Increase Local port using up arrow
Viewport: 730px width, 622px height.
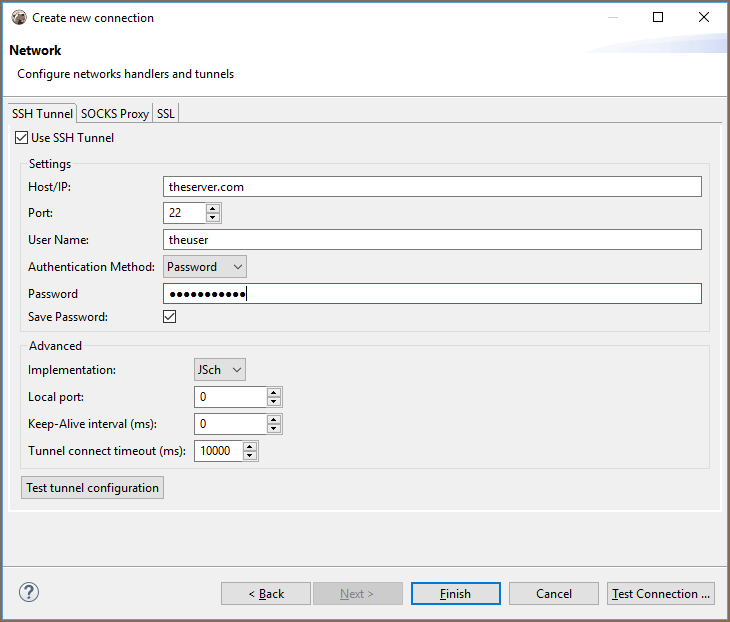click(274, 393)
